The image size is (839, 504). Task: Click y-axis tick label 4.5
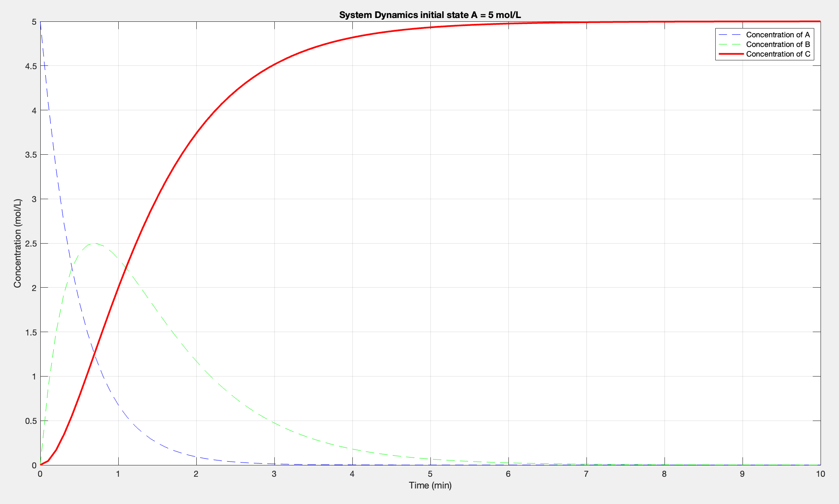coord(31,66)
